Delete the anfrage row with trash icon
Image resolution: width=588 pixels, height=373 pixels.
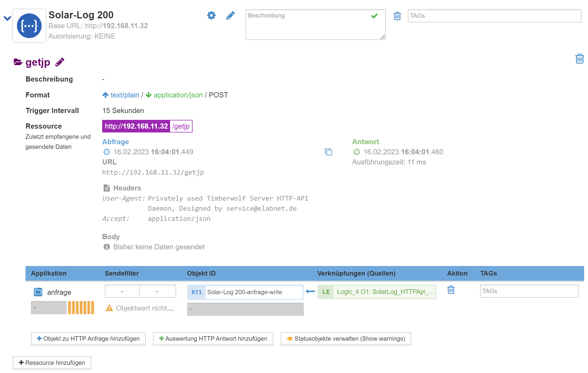click(451, 290)
